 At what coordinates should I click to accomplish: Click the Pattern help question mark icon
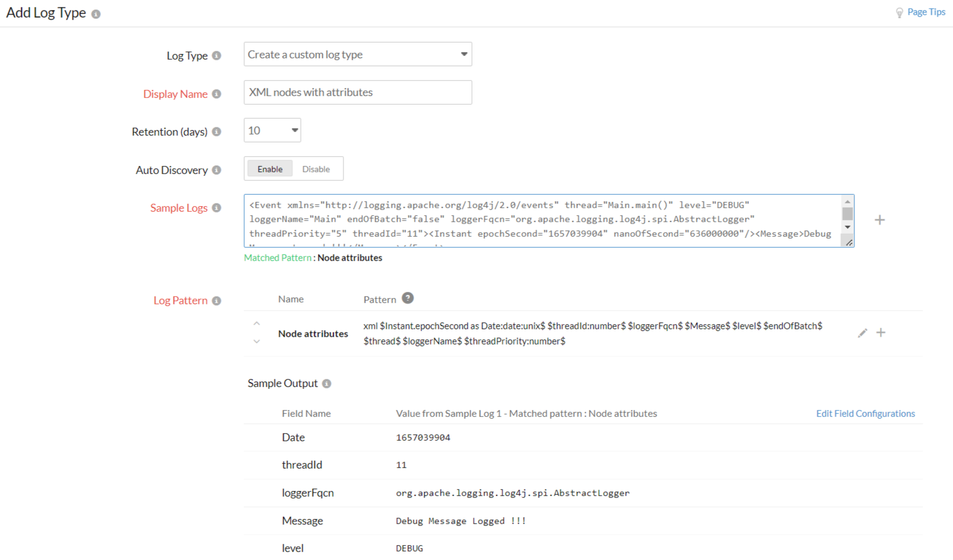pyautogui.click(x=408, y=298)
